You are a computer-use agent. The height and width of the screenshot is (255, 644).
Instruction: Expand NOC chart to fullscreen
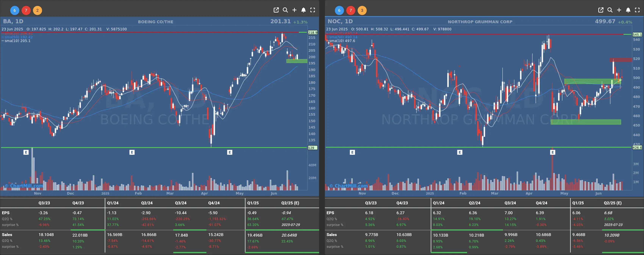[x=637, y=10]
